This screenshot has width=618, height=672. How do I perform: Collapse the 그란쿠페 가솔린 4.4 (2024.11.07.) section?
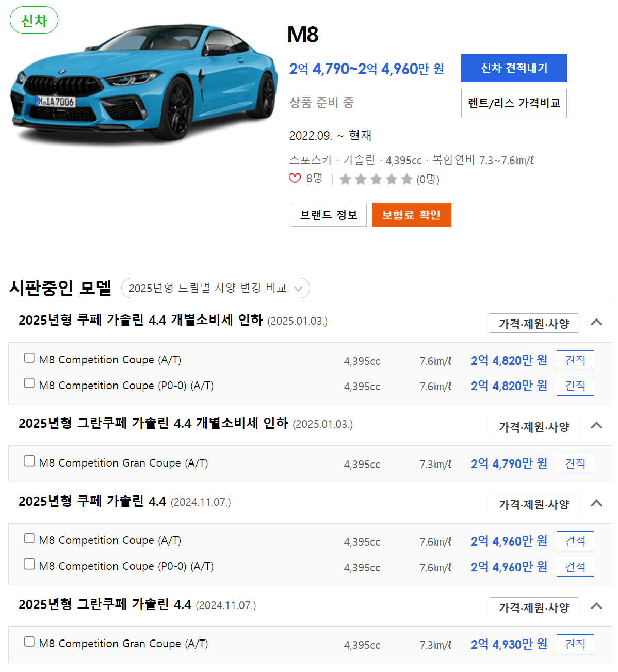coord(596,606)
